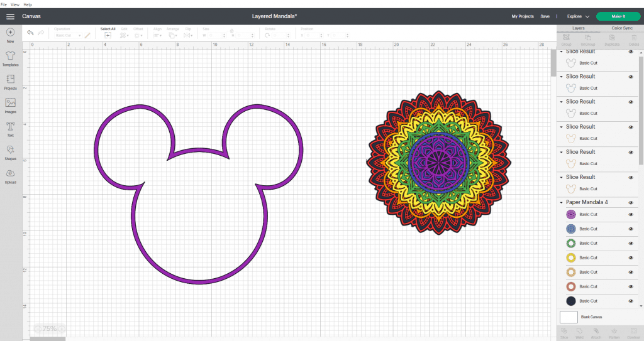Hide the purple mandala layer

(631, 215)
